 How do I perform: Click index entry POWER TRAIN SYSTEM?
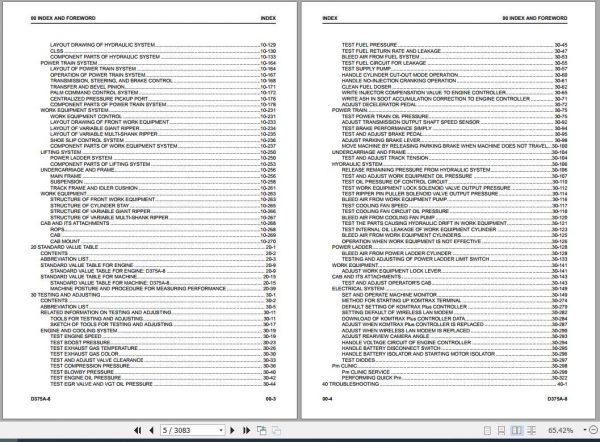[69, 63]
